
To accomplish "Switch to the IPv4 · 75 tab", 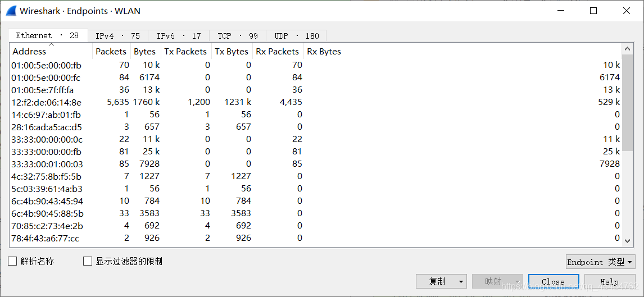I will pyautogui.click(x=118, y=36).
